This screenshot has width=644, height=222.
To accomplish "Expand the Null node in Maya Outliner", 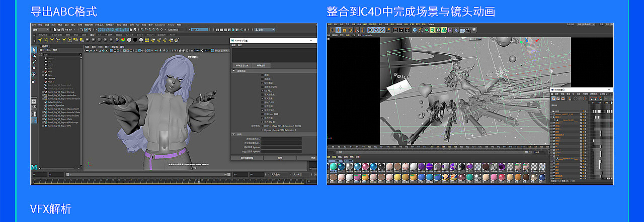I will pos(43,71).
